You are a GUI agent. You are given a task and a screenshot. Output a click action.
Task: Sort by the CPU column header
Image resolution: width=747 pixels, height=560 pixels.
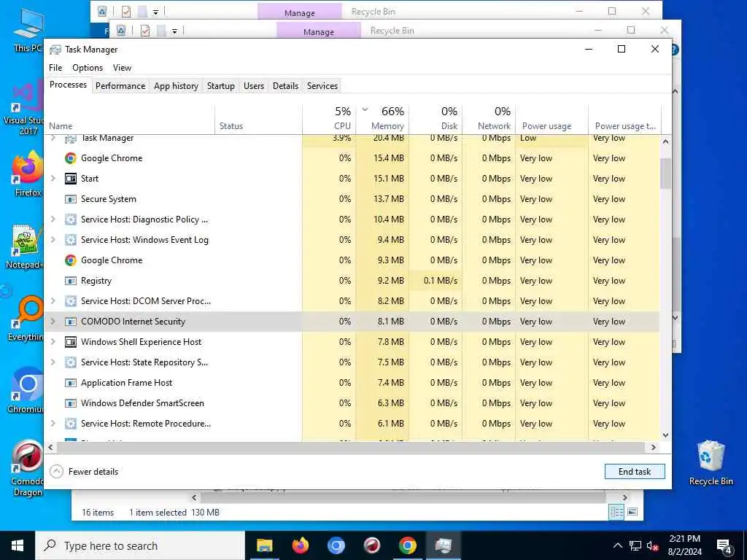(x=329, y=118)
